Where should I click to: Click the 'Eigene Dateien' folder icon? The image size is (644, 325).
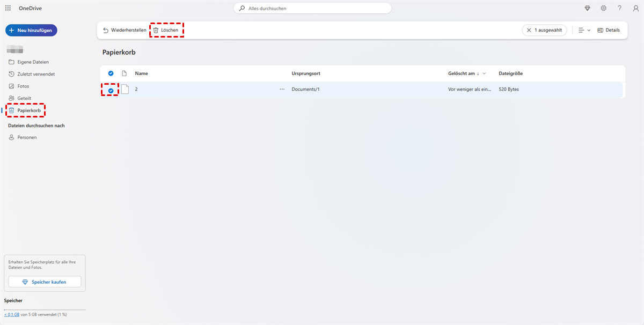click(12, 62)
